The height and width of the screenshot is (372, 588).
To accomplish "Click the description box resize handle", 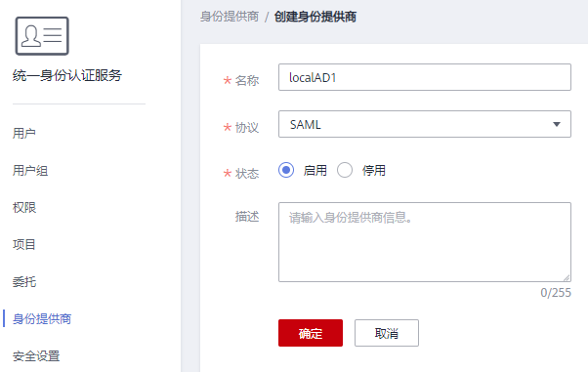I will (x=567, y=277).
